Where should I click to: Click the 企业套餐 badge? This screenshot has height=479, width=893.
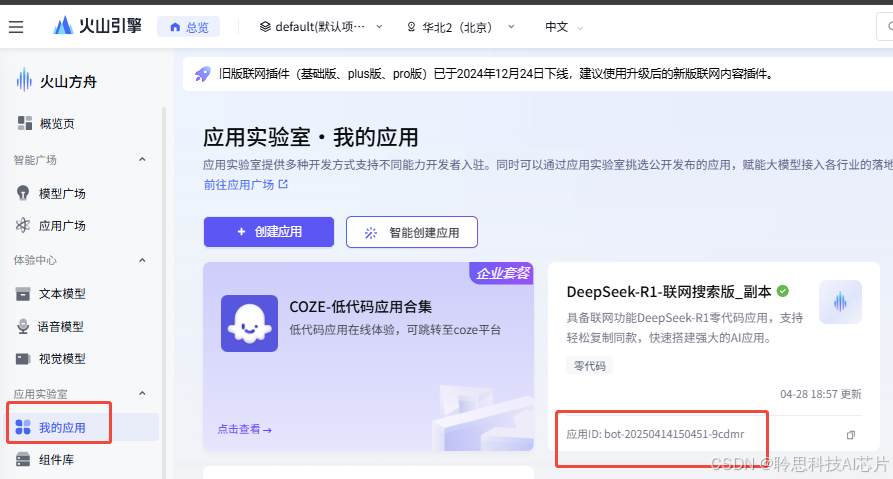point(502,273)
